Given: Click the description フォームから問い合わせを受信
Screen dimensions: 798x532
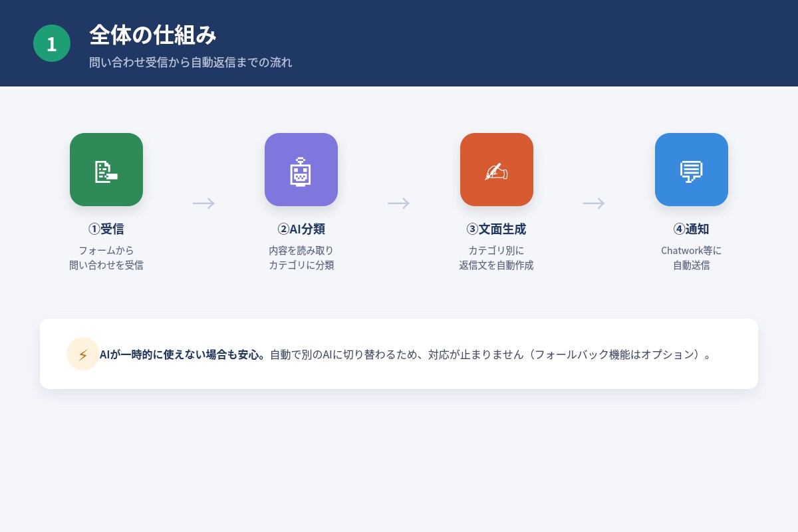Looking at the screenshot, I should click(x=106, y=258).
